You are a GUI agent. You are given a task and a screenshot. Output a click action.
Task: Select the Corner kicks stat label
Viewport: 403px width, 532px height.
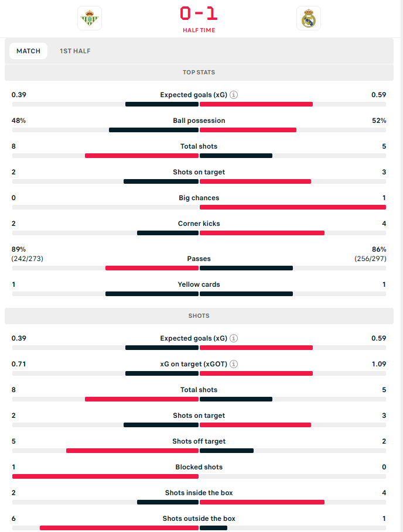[199, 224]
